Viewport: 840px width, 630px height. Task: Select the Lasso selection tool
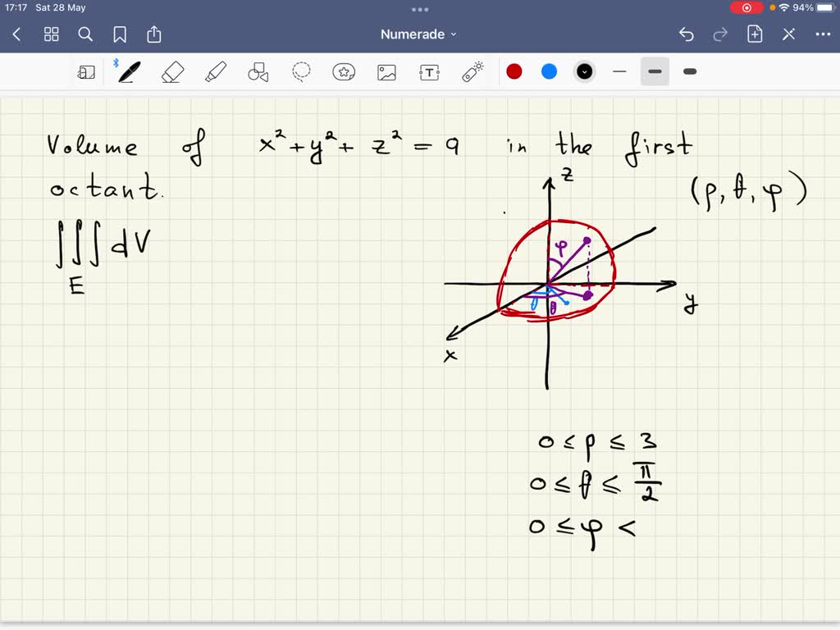[301, 71]
